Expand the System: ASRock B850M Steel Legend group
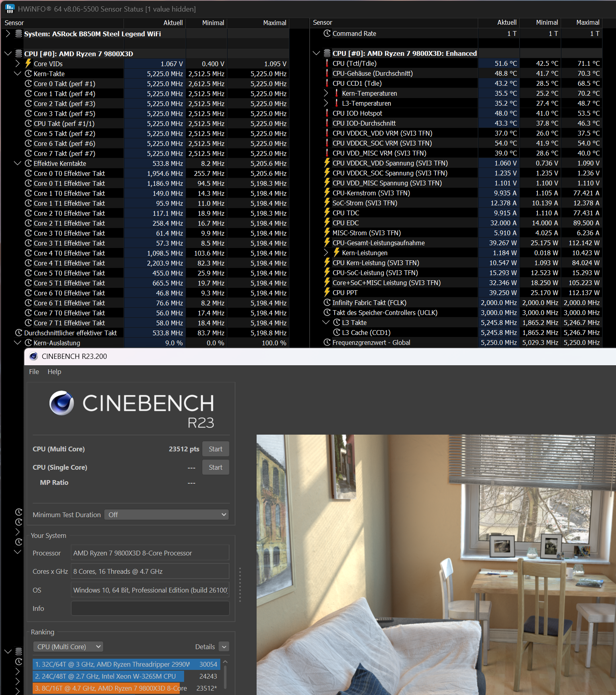This screenshot has height=695, width=616. pos(8,33)
